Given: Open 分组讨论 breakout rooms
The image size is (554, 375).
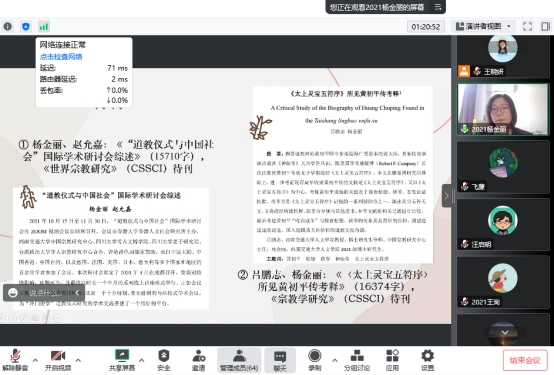Looking at the screenshot, I should pyautogui.click(x=357, y=361).
